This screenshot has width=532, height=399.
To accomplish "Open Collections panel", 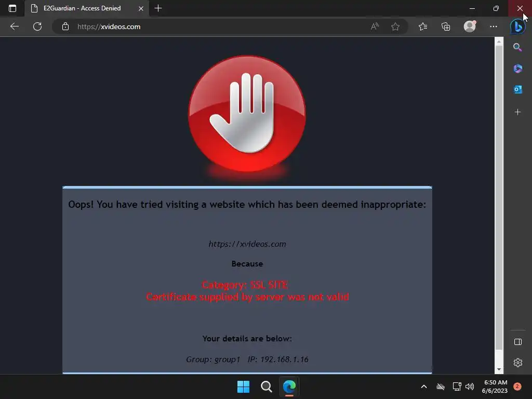I will tap(446, 26).
